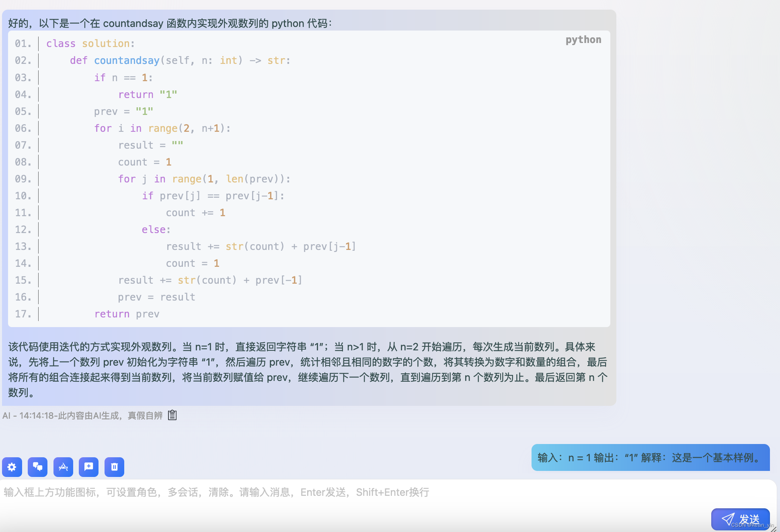Click the explanation paragraph starting 该代码使用迭代
This screenshot has height=532, width=780.
(308, 370)
